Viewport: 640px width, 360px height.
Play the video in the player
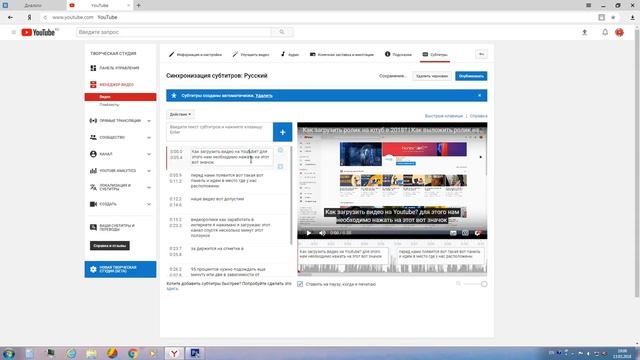(x=309, y=233)
